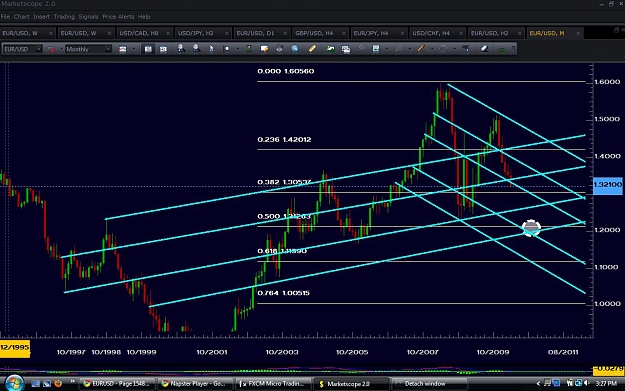The width and height of the screenshot is (625, 391).
Task: Click the 1.32100 current price label
Action: click(x=607, y=185)
